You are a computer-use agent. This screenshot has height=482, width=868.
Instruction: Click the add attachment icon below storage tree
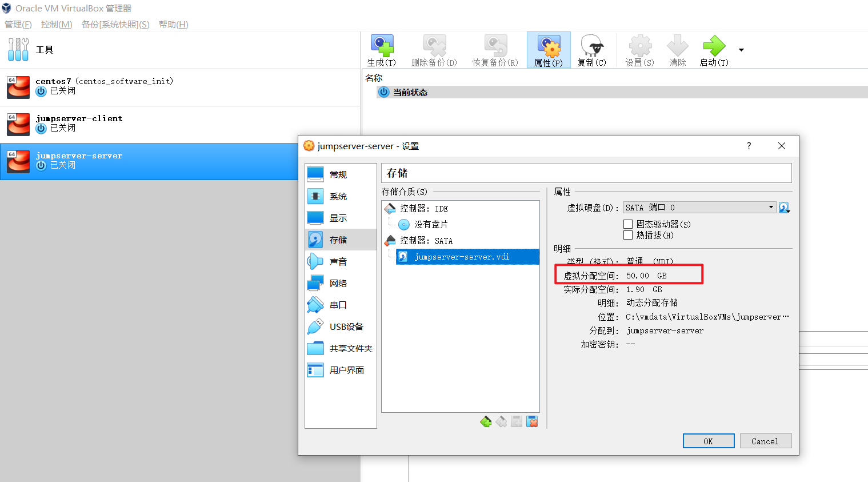[x=517, y=422]
